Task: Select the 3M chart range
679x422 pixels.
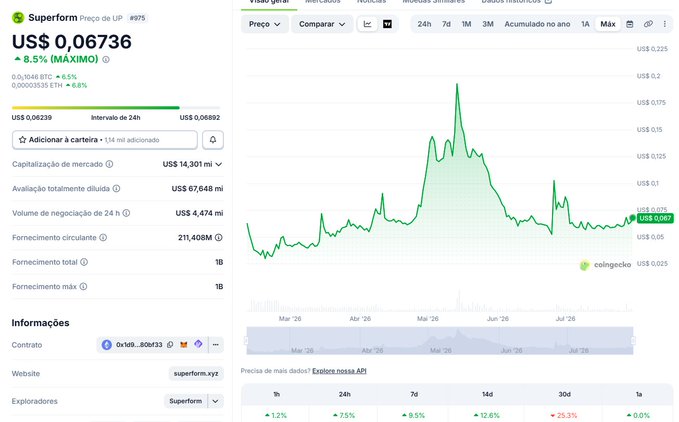Action: 488,24
